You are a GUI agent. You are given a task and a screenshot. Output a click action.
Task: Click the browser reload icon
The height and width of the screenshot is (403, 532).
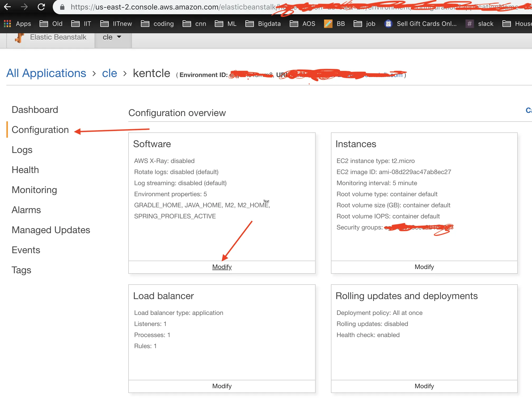[41, 7]
